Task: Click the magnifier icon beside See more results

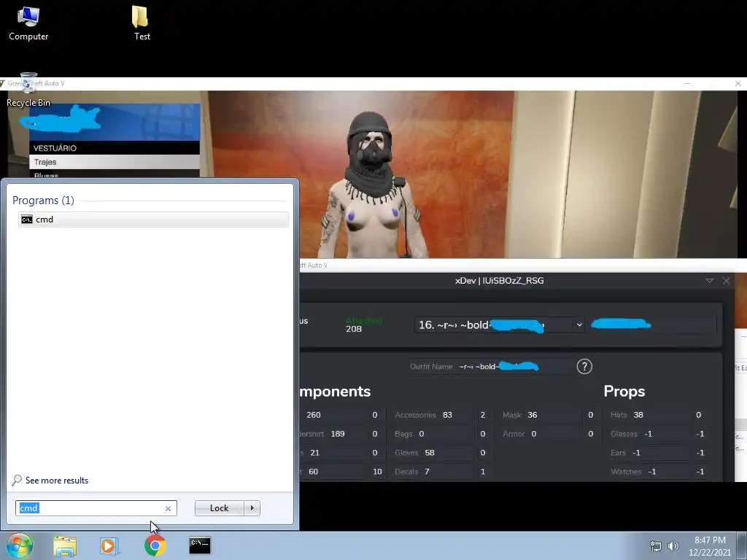Action: click(17, 480)
